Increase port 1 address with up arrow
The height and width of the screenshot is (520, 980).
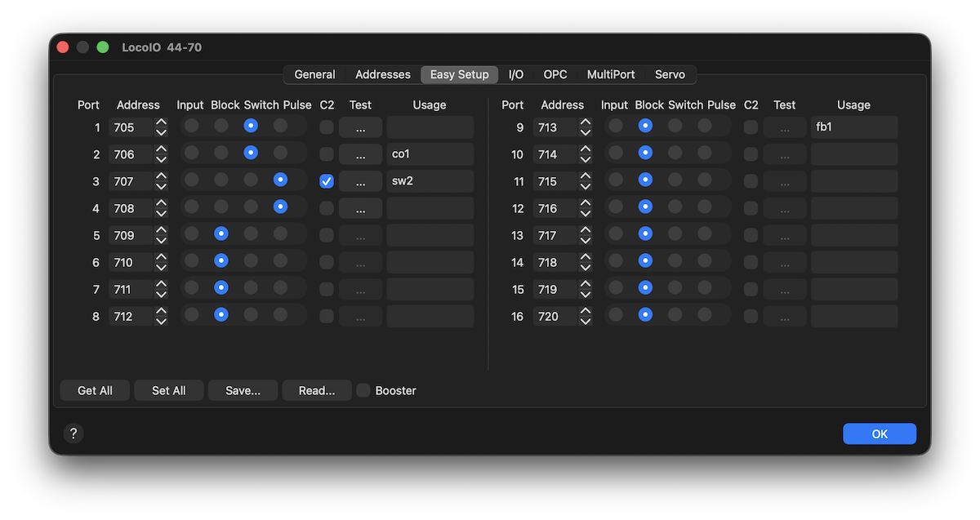click(x=162, y=122)
